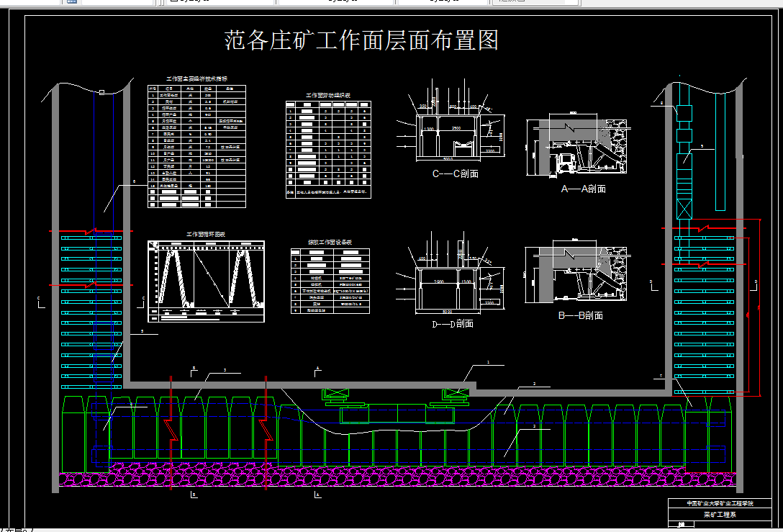Select the 中国矿业大学矿业工程学院 title block text

coord(720,503)
